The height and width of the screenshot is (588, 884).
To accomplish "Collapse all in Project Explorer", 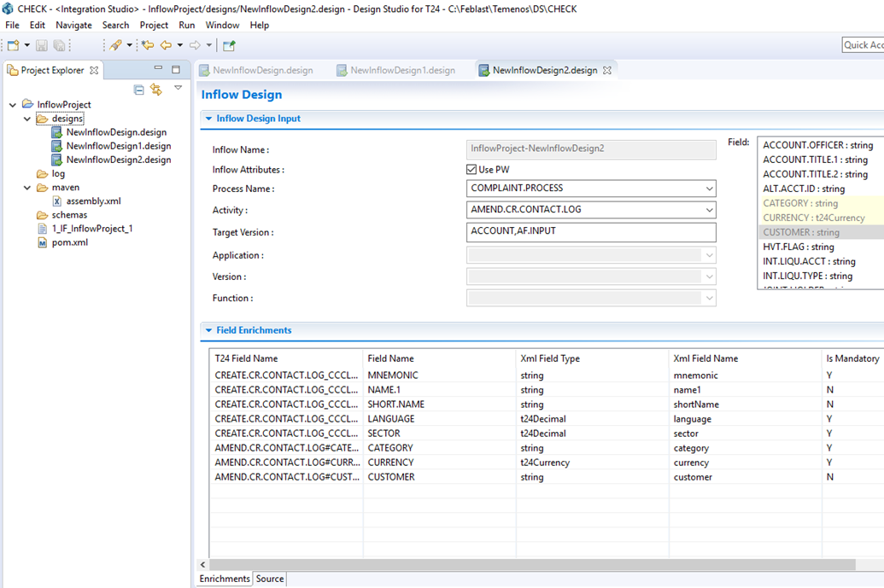I will (x=139, y=89).
